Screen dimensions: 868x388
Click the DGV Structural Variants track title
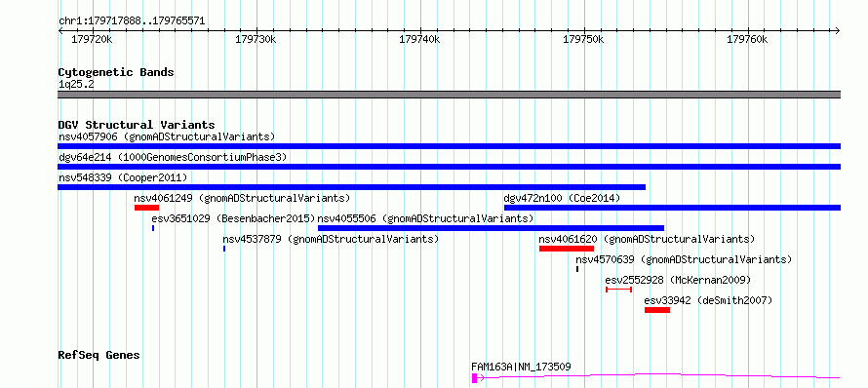137,125
